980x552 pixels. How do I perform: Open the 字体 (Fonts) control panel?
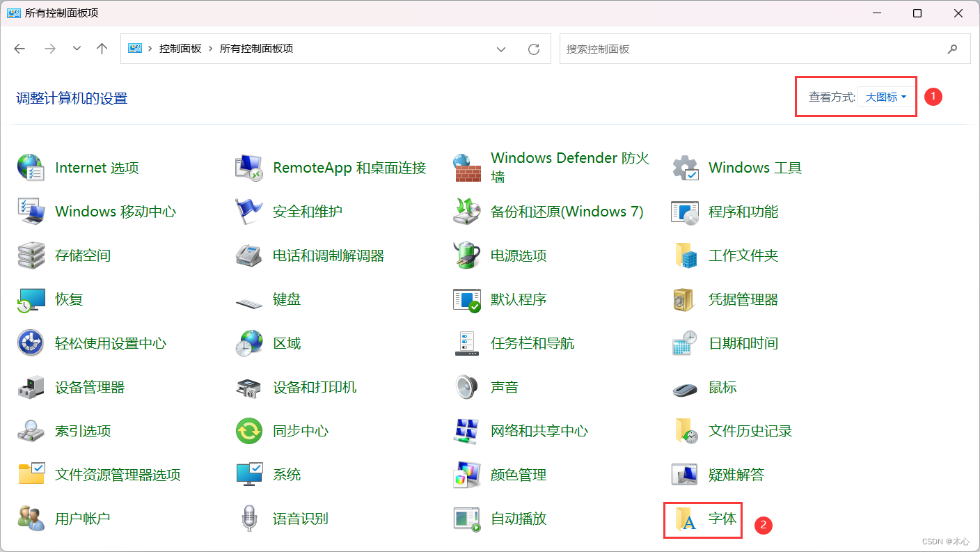pyautogui.click(x=711, y=518)
